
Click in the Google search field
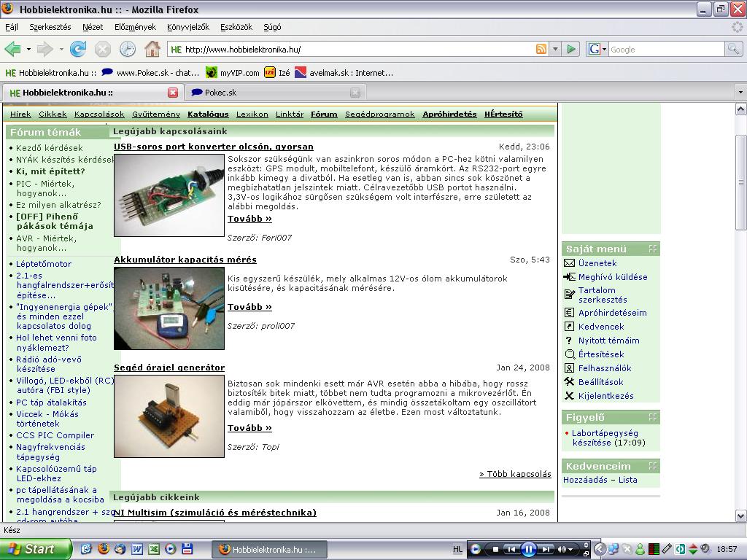pos(666,49)
